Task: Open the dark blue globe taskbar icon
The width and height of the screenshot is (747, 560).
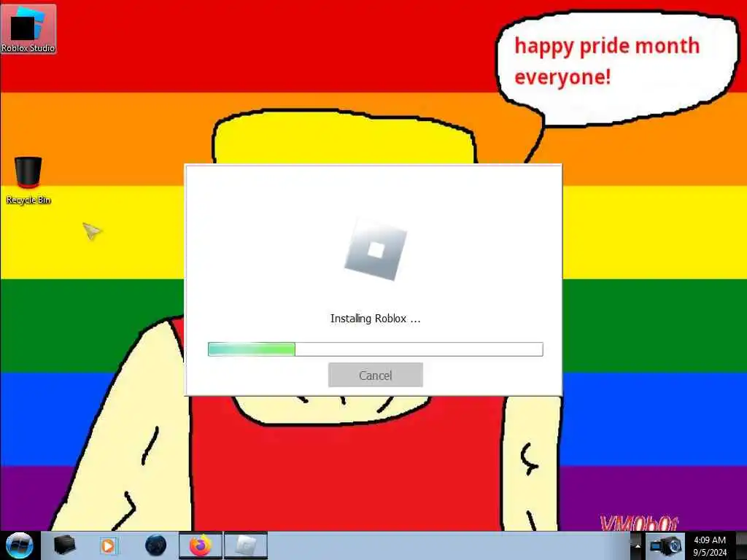Action: (x=156, y=545)
